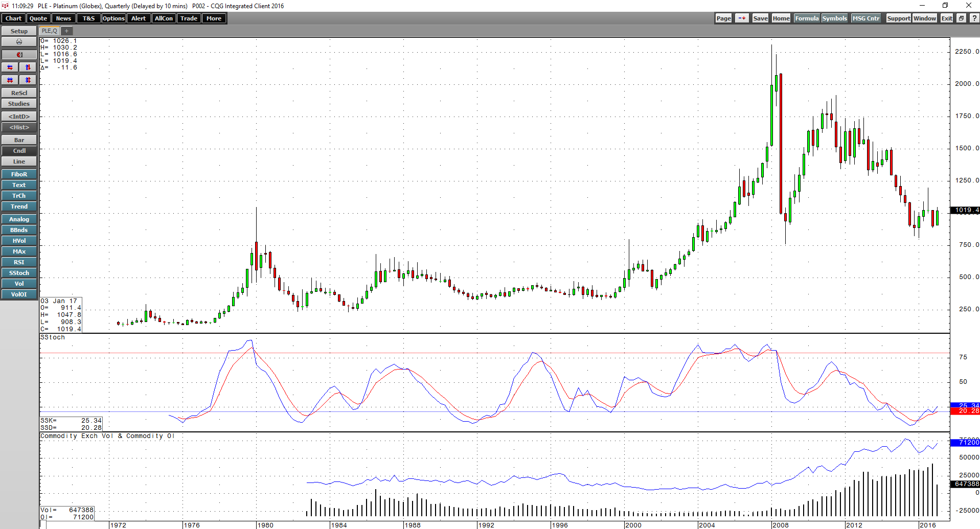This screenshot has height=529, width=980.
Task: Toggle the MAx moving average study
Action: [19, 251]
